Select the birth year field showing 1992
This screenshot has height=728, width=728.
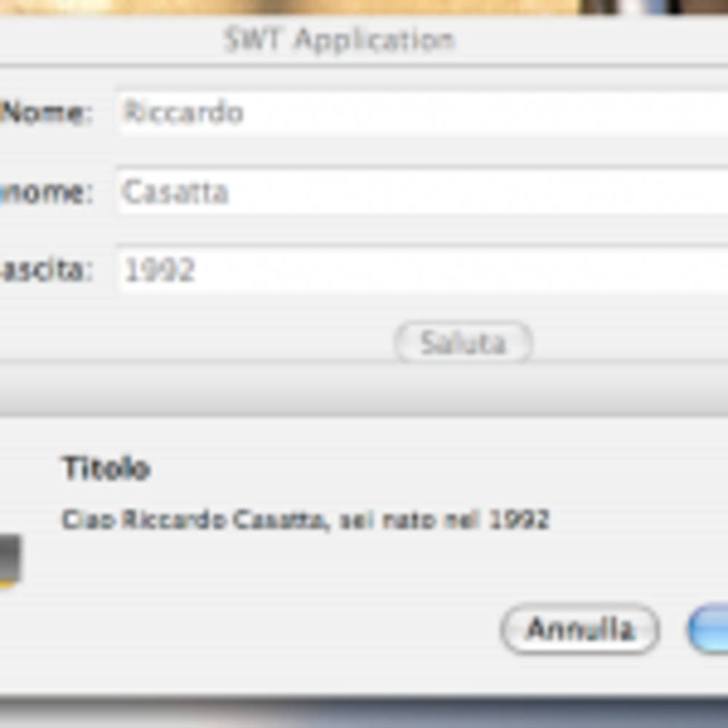tap(422, 269)
